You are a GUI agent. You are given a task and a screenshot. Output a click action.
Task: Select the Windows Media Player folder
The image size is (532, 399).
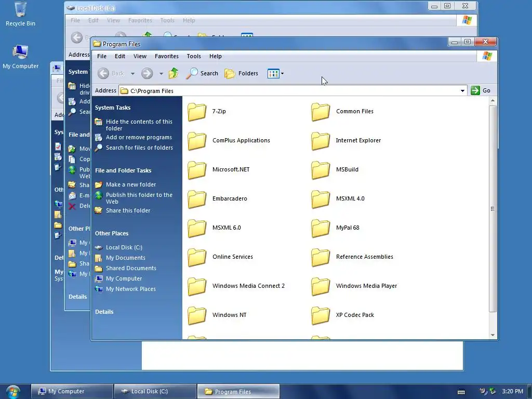[354, 287]
